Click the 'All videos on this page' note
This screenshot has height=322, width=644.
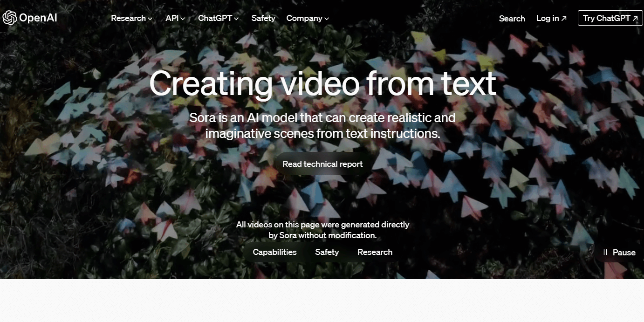tap(322, 230)
